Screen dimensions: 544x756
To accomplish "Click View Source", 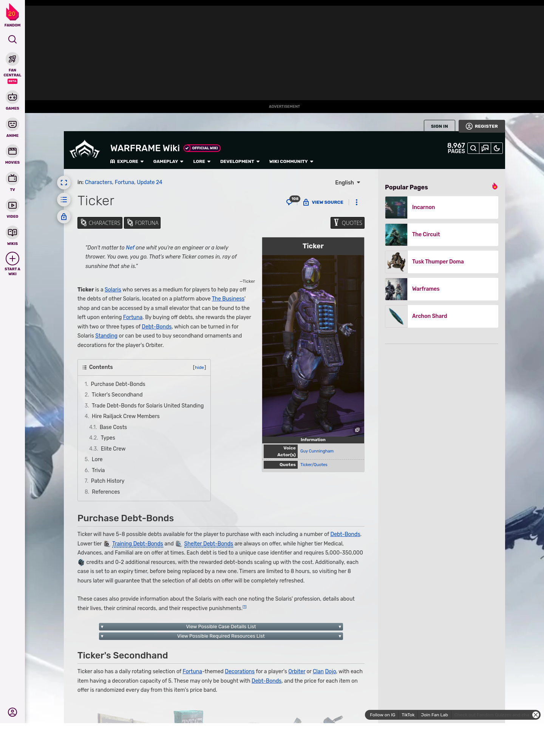I will click(323, 202).
